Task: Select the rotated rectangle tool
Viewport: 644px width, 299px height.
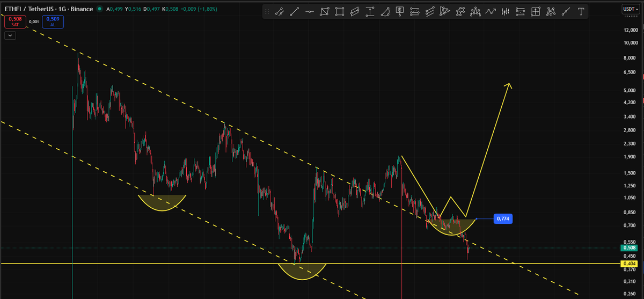Action: pos(325,11)
